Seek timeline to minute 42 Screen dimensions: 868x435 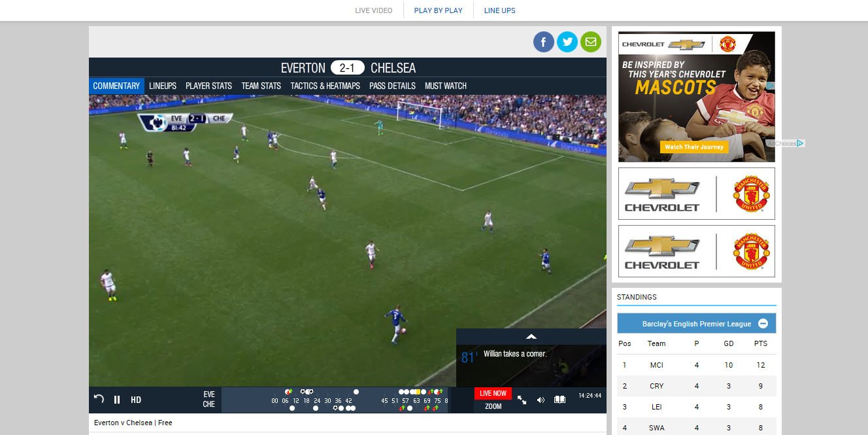pyautogui.click(x=348, y=401)
